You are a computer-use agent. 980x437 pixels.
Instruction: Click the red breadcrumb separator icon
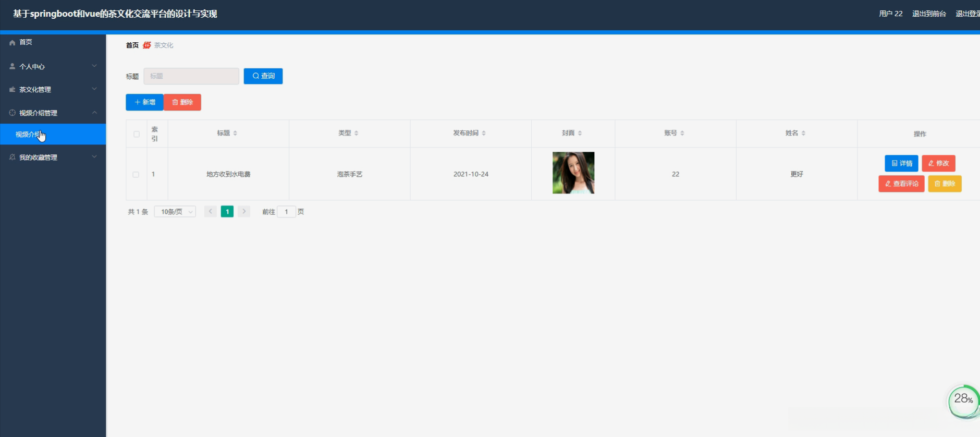tap(147, 45)
